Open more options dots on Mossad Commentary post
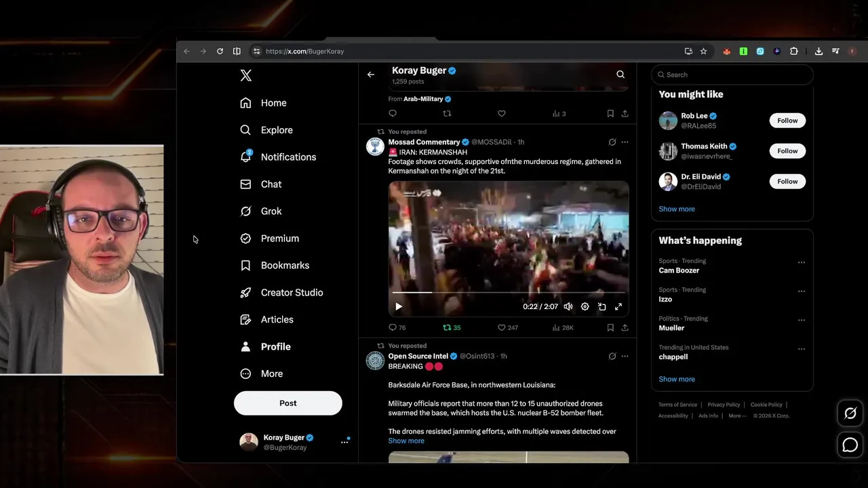Screen dimensions: 868x488 625,142
